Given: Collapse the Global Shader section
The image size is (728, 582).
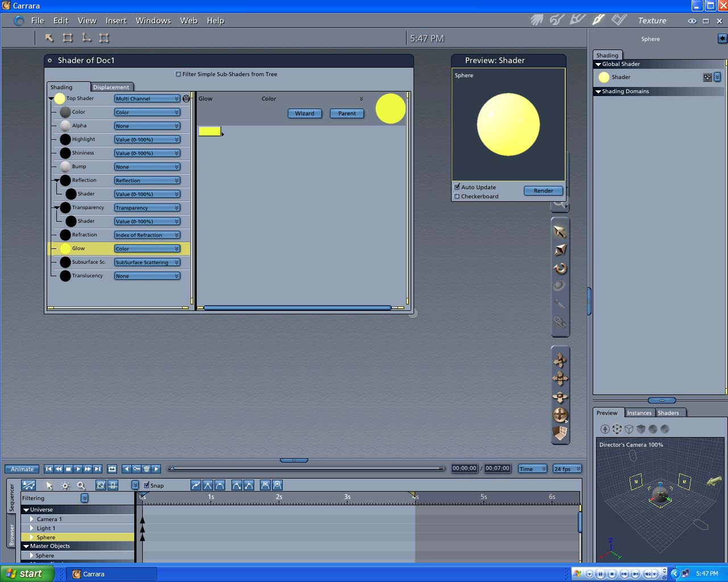Looking at the screenshot, I should pos(598,64).
